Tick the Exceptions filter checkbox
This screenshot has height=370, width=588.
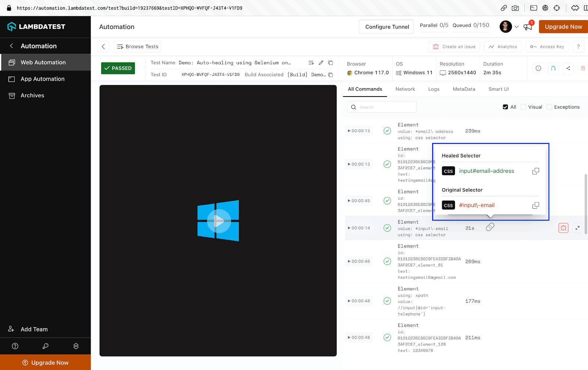(549, 107)
